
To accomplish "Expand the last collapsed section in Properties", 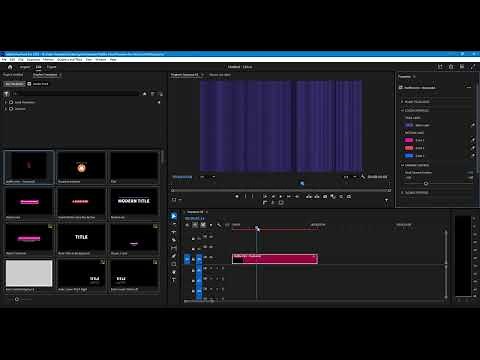I will click(402, 193).
